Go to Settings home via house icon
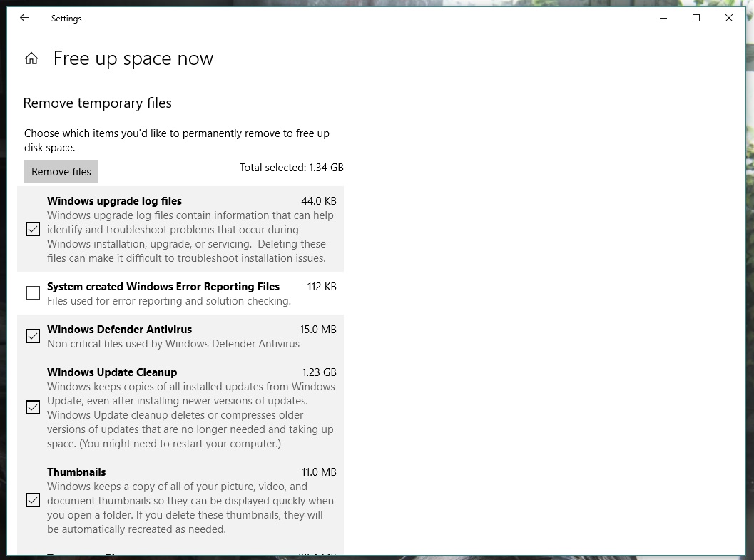Image resolution: width=754 pixels, height=560 pixels. point(31,59)
